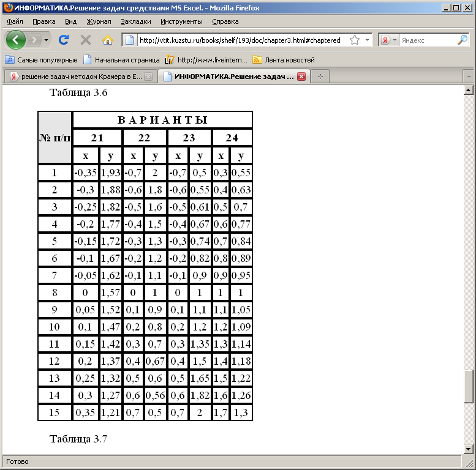Open the Yandex search engine selector

[388, 40]
